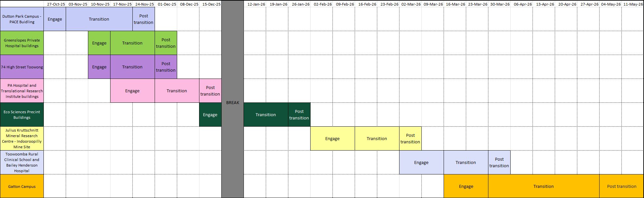Image resolution: width=644 pixels, height=198 pixels.
Task: Click the purple Transition bar for 74 High Street
Action: tap(132, 67)
